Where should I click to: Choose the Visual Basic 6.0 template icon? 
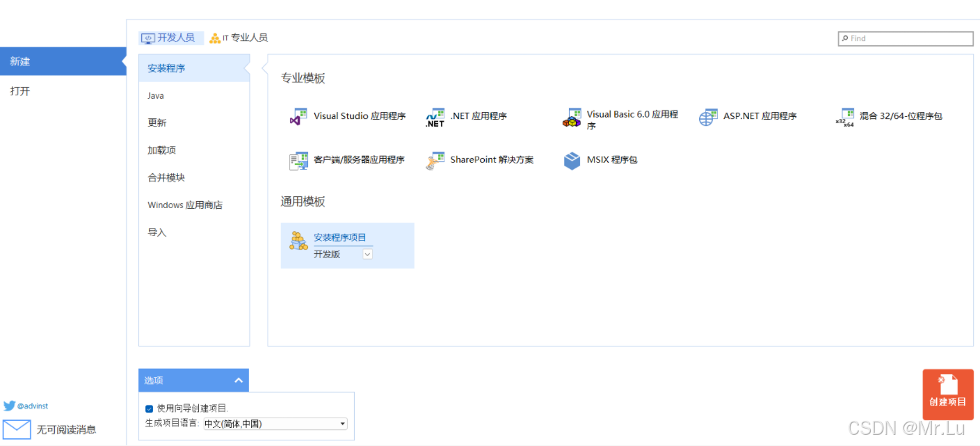pos(572,118)
